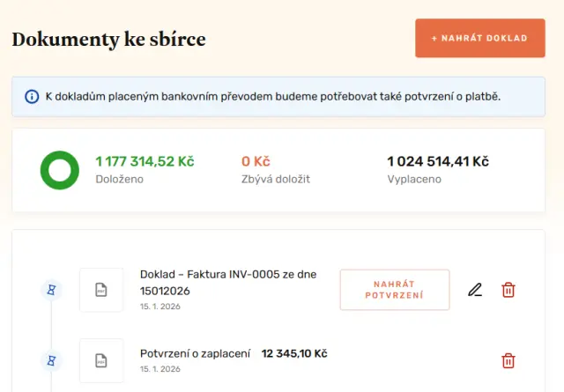Click the Vyplaceno amount 1 024 514,41 Kč
The width and height of the screenshot is (564, 392).
[437, 161]
